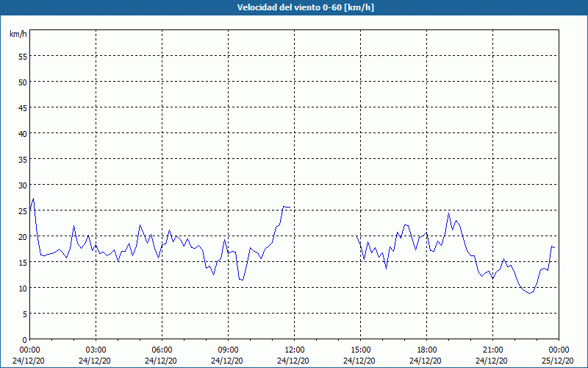This screenshot has width=588, height=368.
Task: Select the 35 y-axis label
Action: pos(23,161)
